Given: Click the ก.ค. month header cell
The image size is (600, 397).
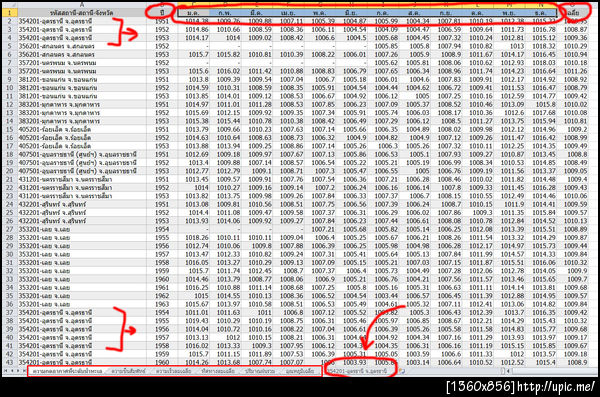Looking at the screenshot, I should (x=383, y=13).
